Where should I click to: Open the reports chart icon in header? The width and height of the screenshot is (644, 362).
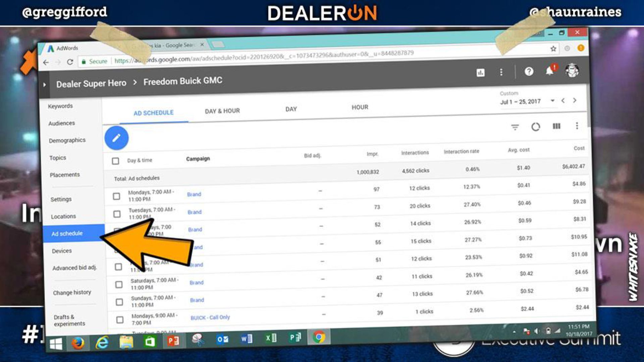tap(480, 72)
